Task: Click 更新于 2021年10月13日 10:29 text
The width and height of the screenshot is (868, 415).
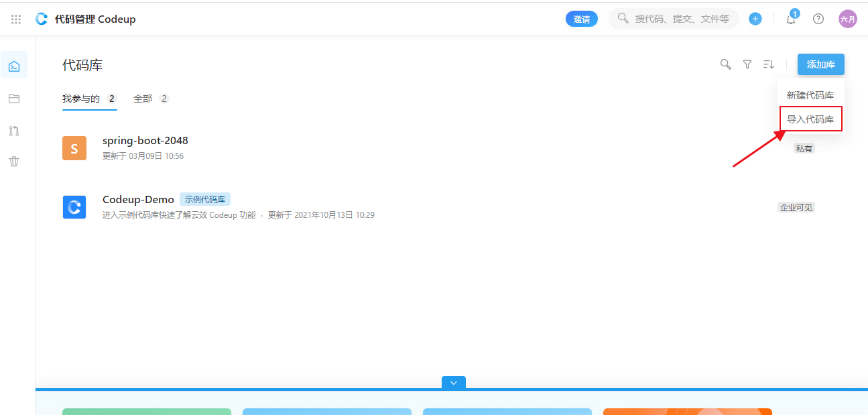Action: (x=321, y=215)
